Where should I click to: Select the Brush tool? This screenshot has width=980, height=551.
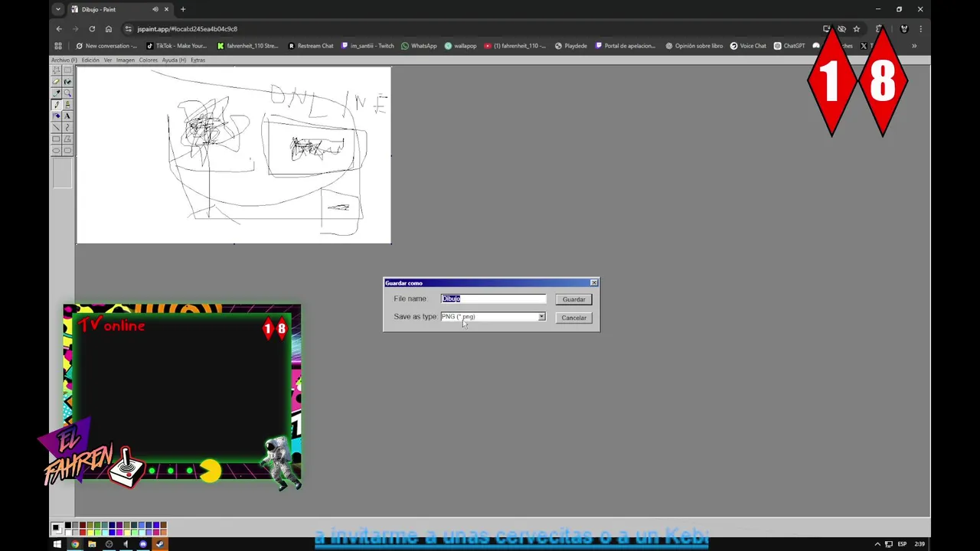[x=67, y=104]
